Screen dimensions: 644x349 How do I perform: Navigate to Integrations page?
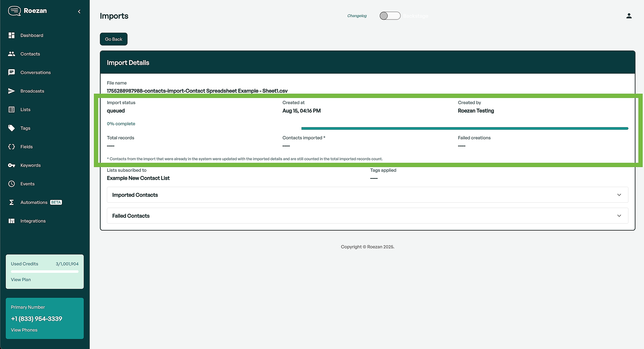click(33, 221)
